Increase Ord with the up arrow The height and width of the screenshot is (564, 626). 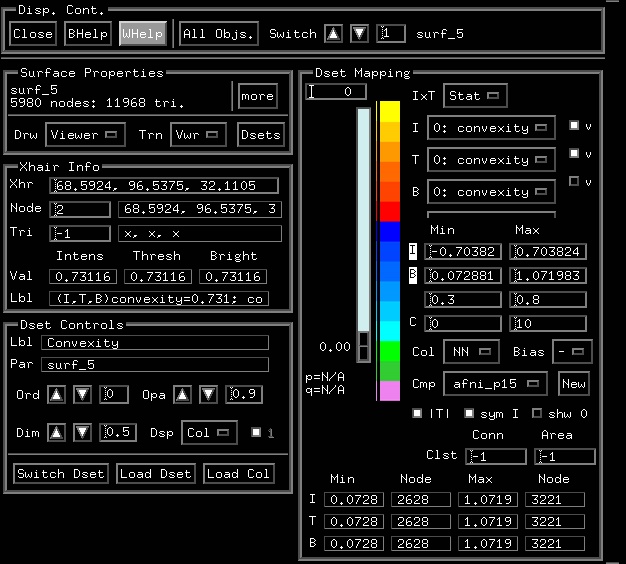pyautogui.click(x=56, y=394)
